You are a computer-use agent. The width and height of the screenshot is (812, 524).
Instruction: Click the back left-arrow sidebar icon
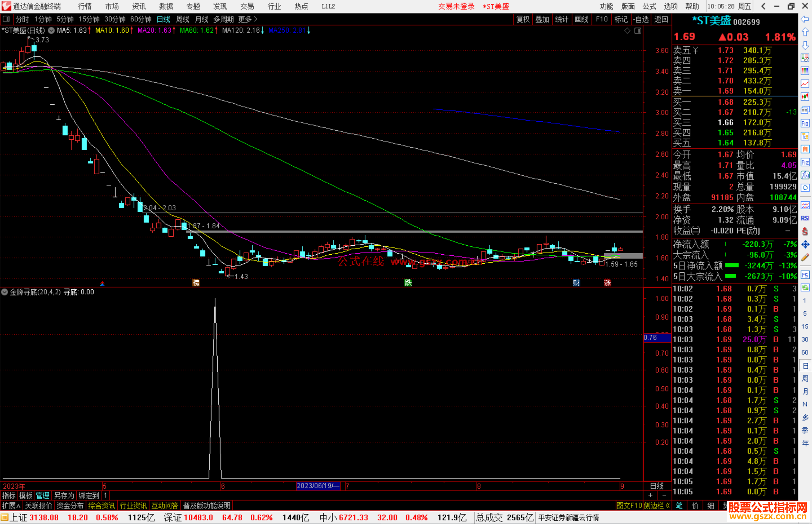[x=805, y=19]
